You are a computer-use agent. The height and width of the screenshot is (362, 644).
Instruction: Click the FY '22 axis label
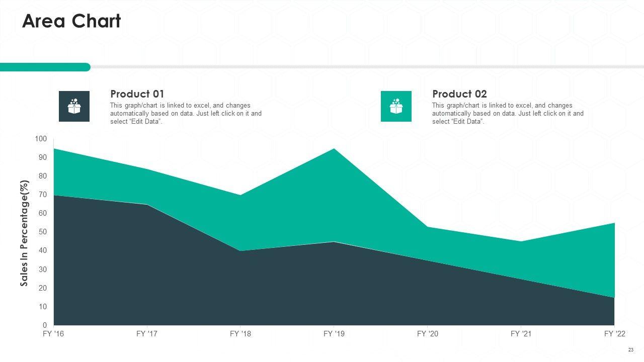tap(614, 334)
